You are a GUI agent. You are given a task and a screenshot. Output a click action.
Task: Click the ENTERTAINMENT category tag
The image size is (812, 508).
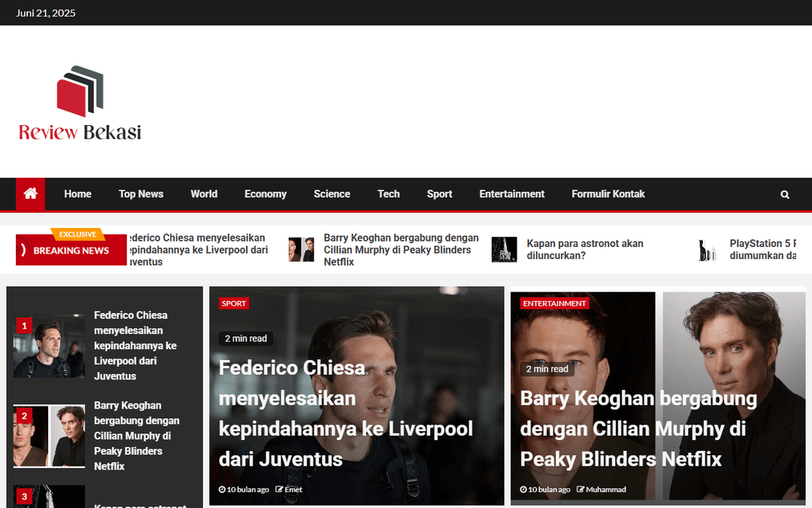[554, 303]
